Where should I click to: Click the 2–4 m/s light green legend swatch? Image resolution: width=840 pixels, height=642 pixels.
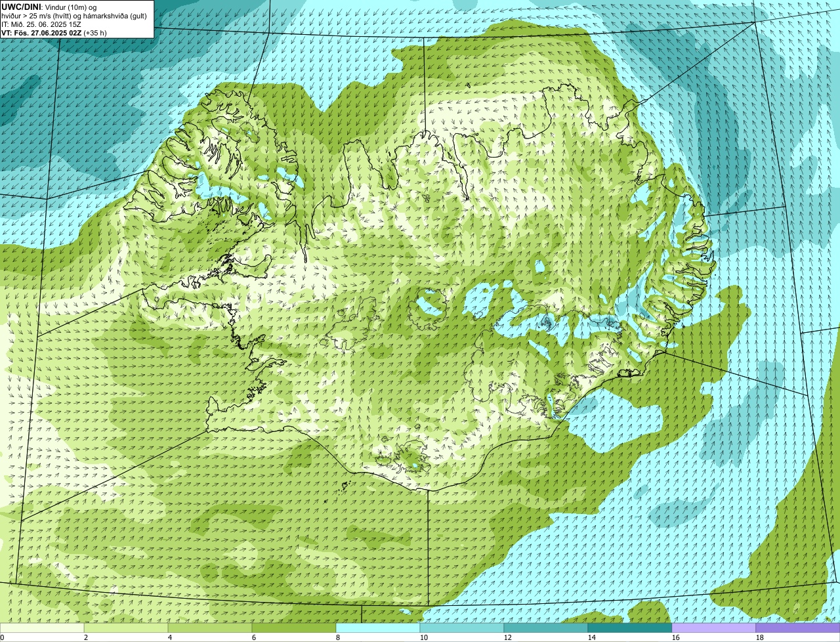click(x=126, y=628)
